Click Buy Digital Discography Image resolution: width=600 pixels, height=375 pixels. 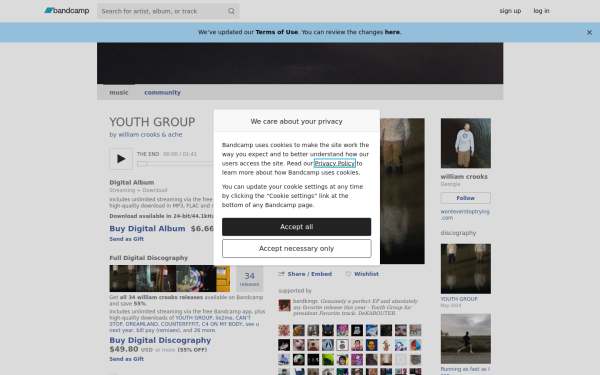(x=160, y=340)
